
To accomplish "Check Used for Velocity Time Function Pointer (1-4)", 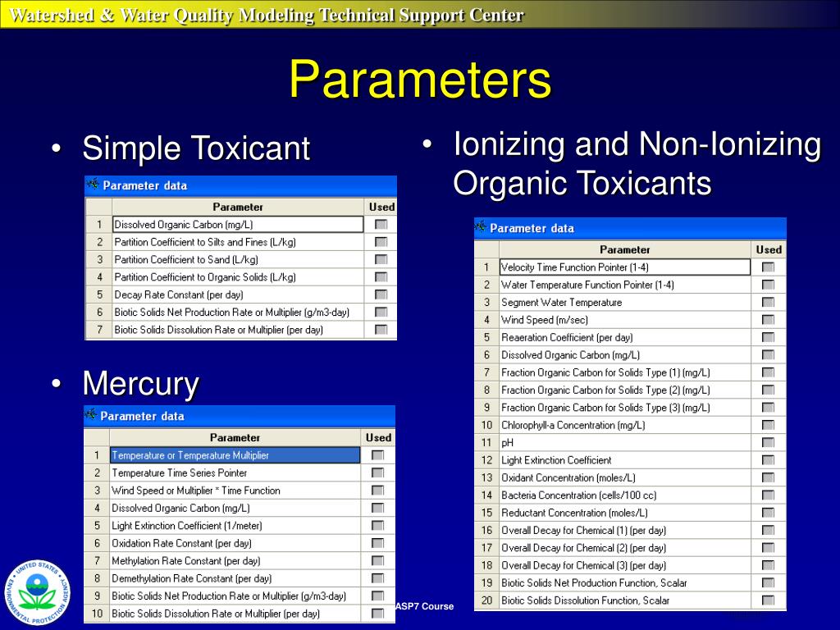I will coord(768,267).
